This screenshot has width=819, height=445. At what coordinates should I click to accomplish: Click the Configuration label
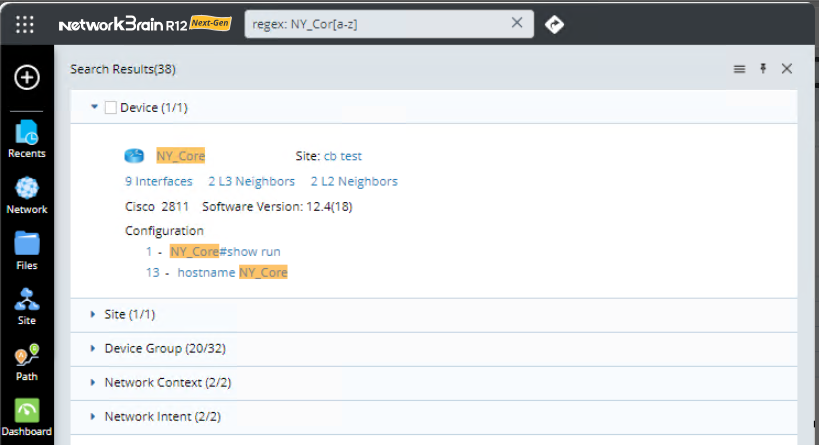click(165, 230)
